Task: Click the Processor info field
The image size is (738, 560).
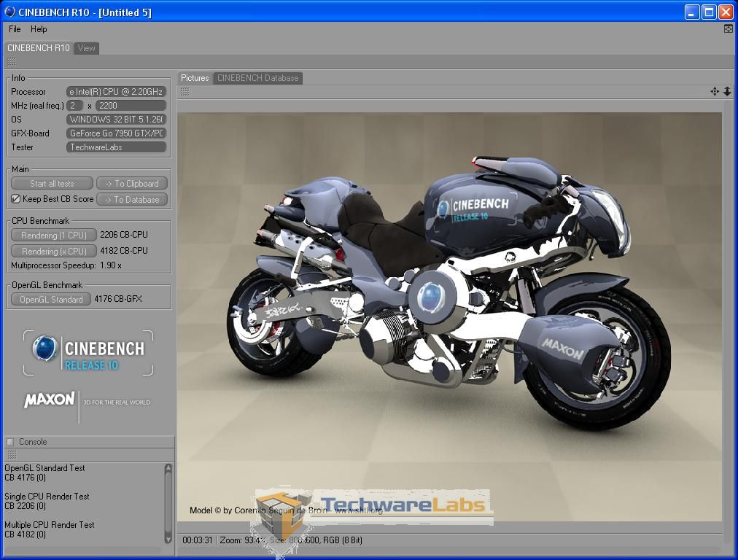Action: (x=116, y=92)
